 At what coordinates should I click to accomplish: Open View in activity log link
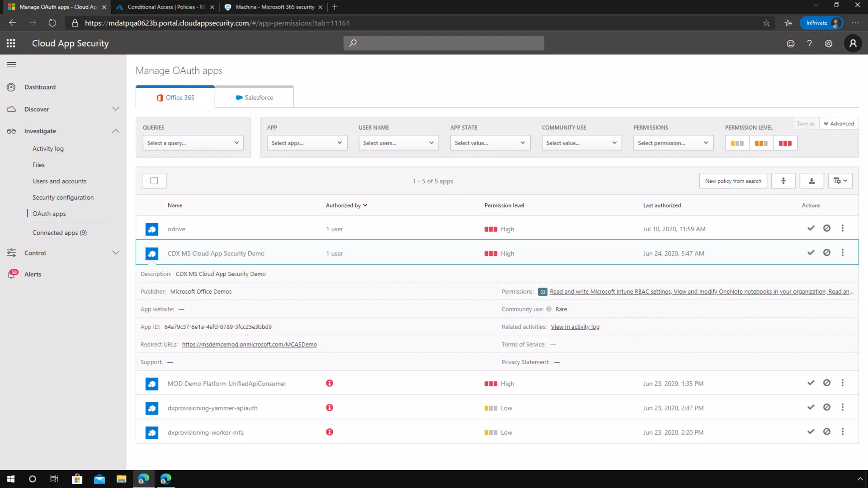pyautogui.click(x=575, y=327)
